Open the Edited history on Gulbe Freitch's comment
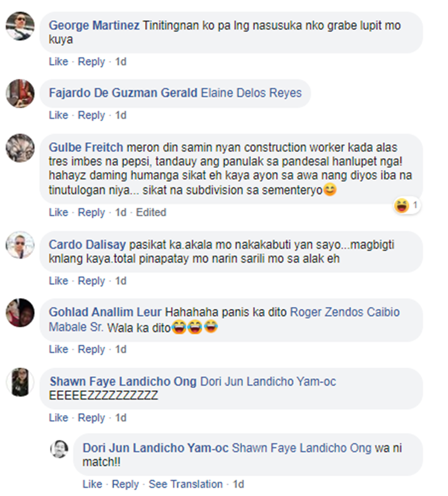 [151, 212]
